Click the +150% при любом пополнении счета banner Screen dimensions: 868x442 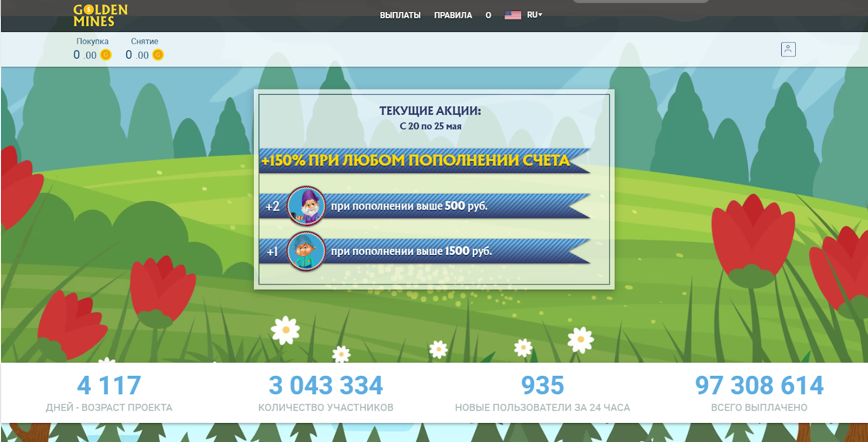pyautogui.click(x=425, y=161)
